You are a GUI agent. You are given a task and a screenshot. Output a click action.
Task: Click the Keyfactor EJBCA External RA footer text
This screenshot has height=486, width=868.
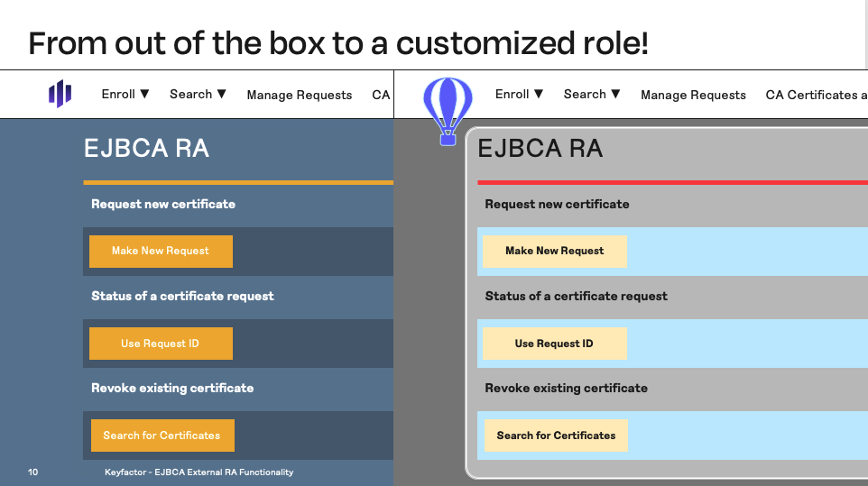tap(199, 472)
